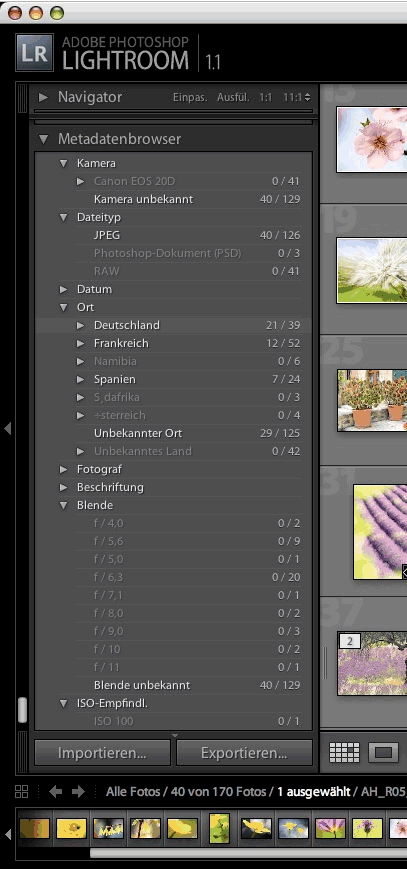Select the 1:1 zoom option

266,98
